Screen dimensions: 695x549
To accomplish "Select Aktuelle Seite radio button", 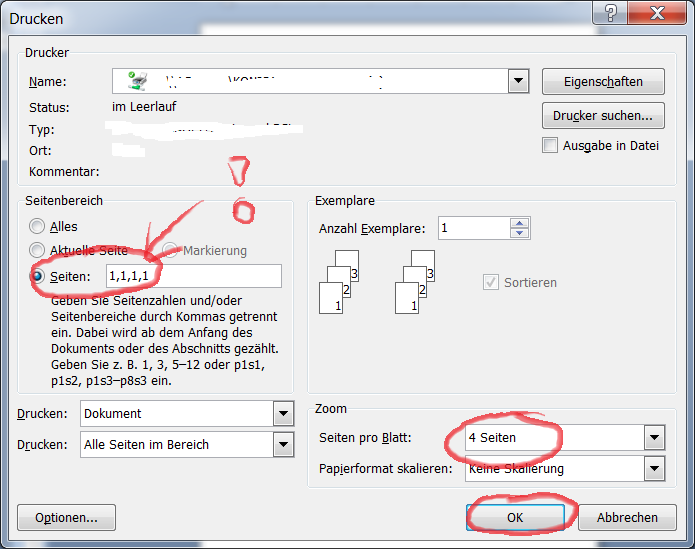I will pyautogui.click(x=37, y=250).
